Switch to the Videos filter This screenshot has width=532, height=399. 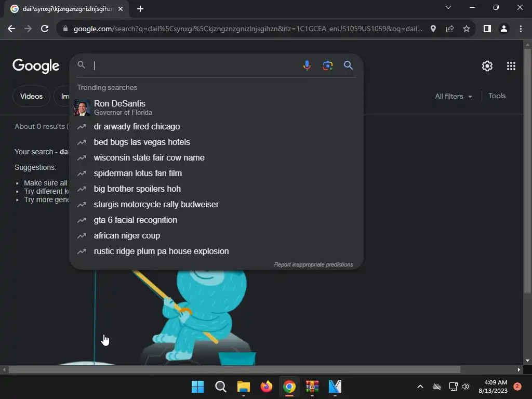(x=31, y=96)
